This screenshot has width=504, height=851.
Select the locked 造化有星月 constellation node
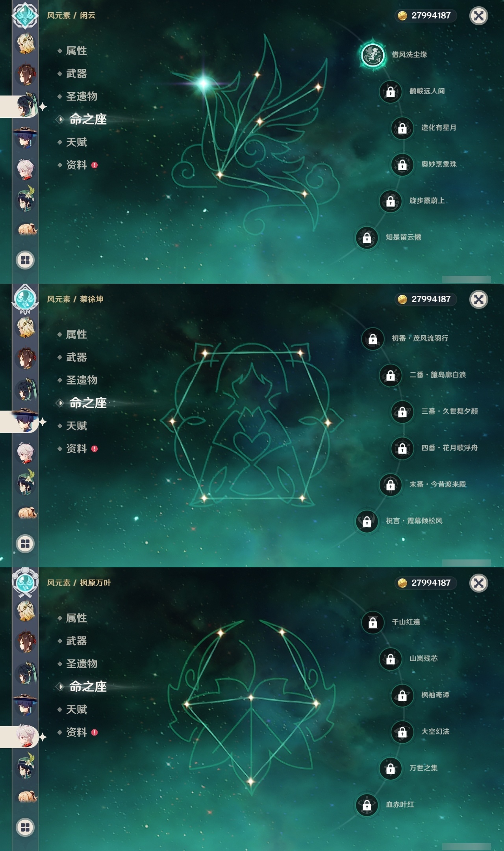click(402, 128)
